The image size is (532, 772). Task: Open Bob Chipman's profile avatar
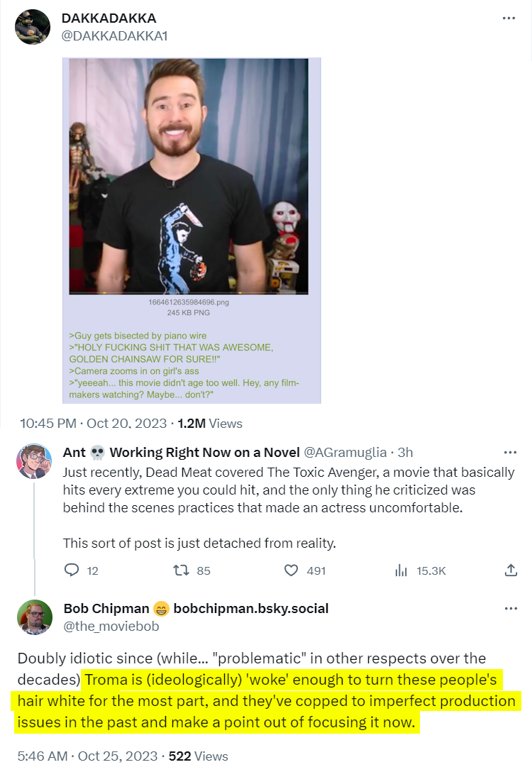33,617
